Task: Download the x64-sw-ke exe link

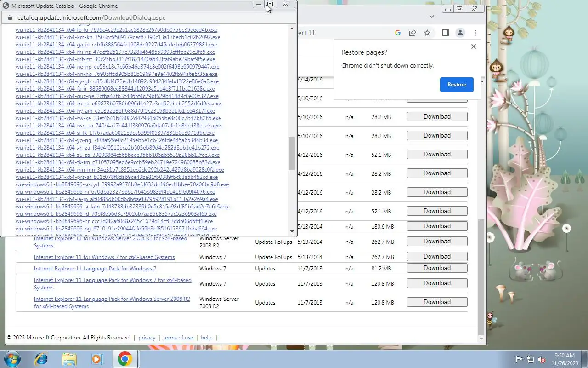Action: [118, 118]
